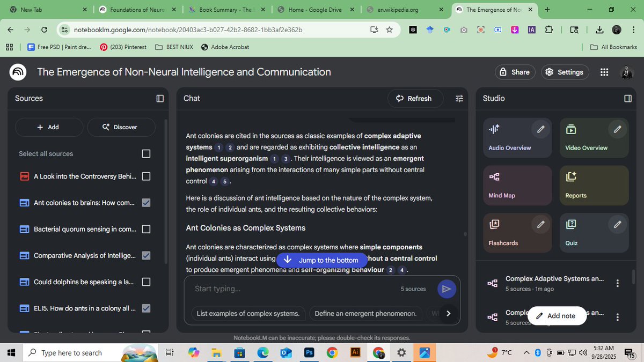Click the Studio panel scrollbar

tap(634, 276)
